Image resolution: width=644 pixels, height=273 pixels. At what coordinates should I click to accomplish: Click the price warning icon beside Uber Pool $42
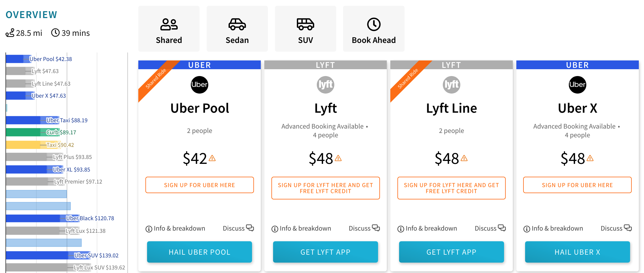coord(212,158)
